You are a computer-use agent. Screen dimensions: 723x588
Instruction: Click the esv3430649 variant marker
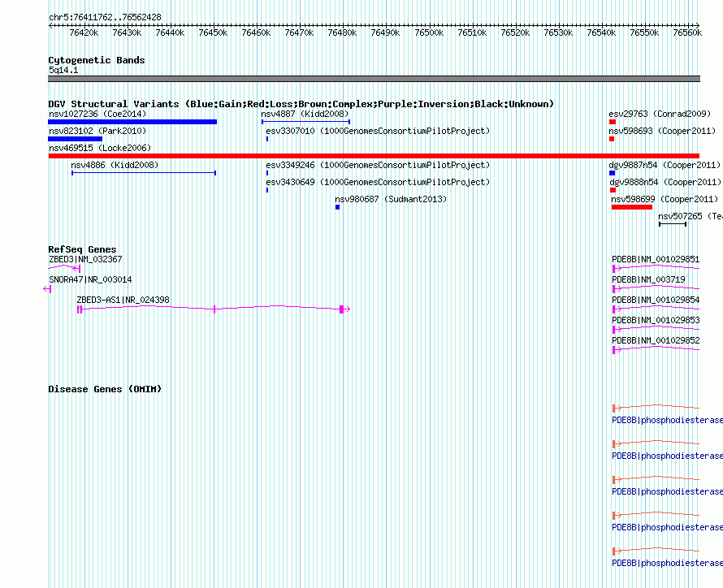click(x=267, y=190)
